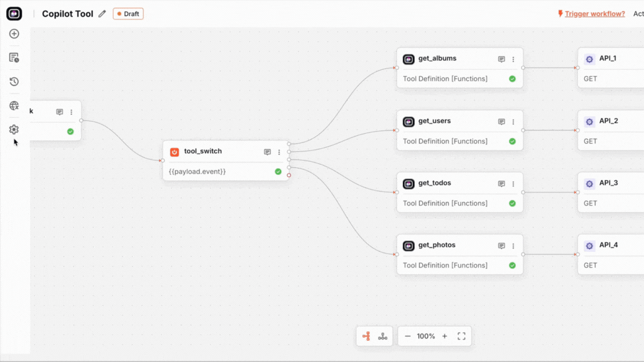The width and height of the screenshot is (644, 362).
Task: Open the three-dot menu on get_todos node
Action: coord(513,183)
